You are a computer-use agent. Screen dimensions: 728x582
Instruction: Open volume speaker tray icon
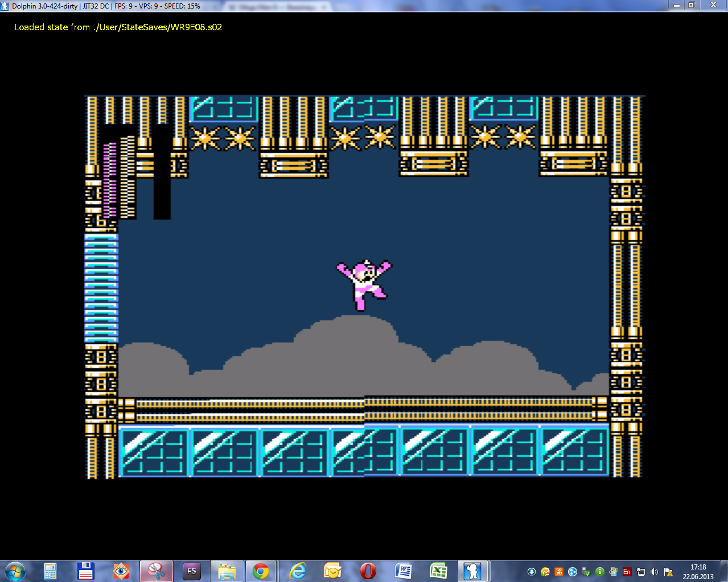tap(654, 572)
